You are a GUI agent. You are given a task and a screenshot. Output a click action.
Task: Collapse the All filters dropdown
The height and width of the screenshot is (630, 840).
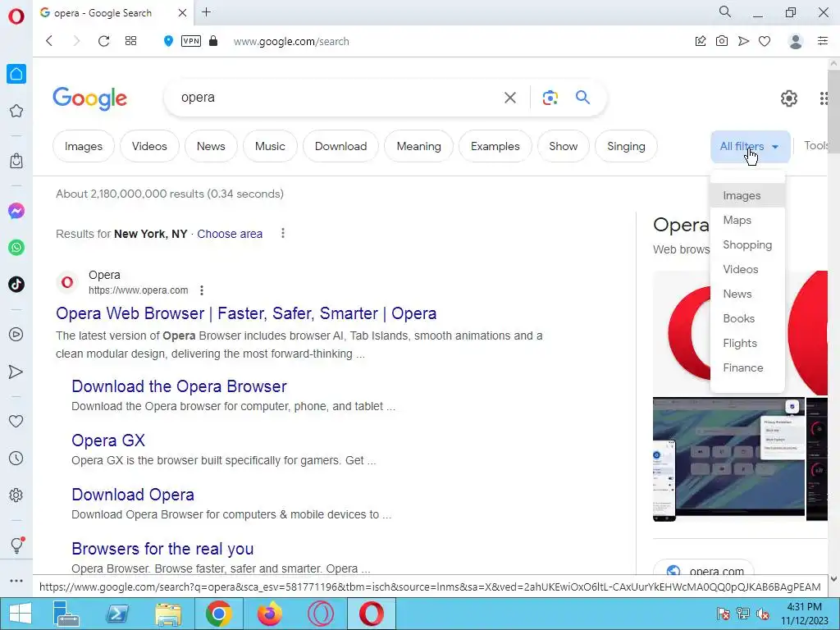pyautogui.click(x=750, y=146)
